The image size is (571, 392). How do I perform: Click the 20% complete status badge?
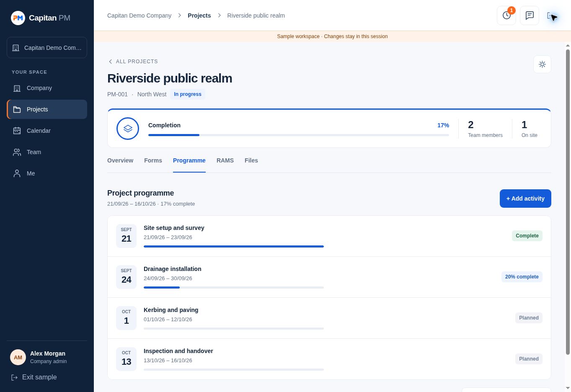click(x=522, y=277)
